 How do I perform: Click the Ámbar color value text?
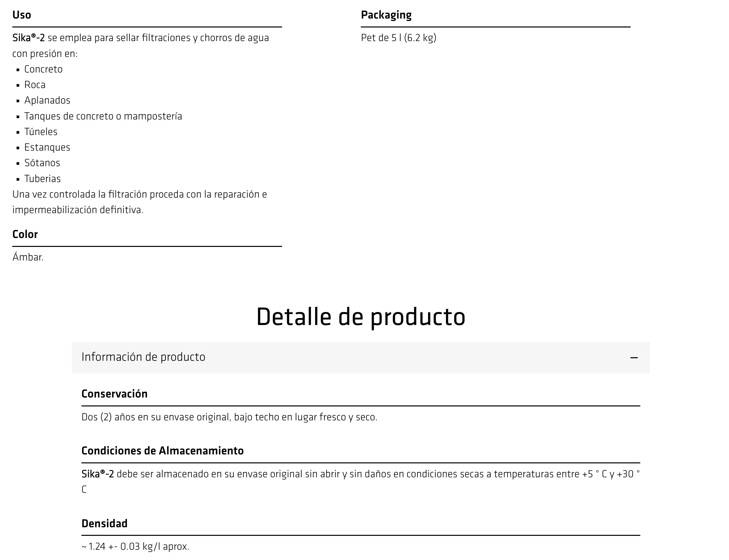pos(28,257)
